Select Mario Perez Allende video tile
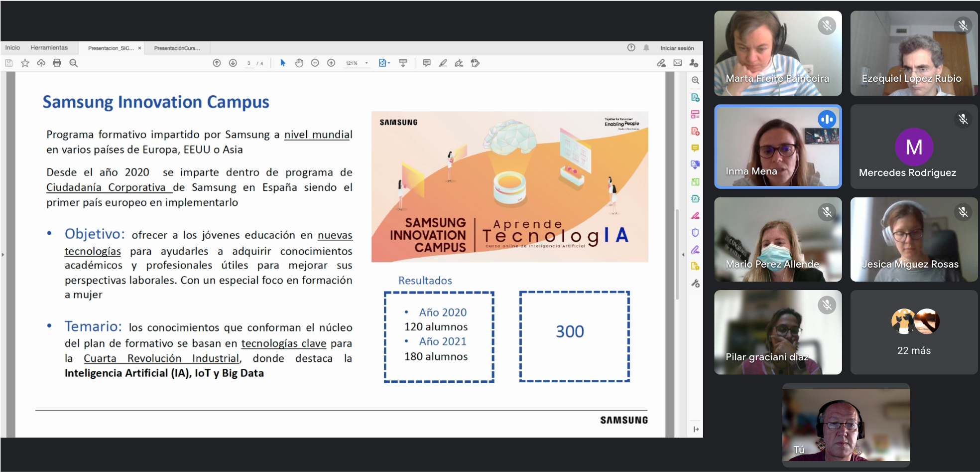Screen dimensions: 980x472 [778, 239]
